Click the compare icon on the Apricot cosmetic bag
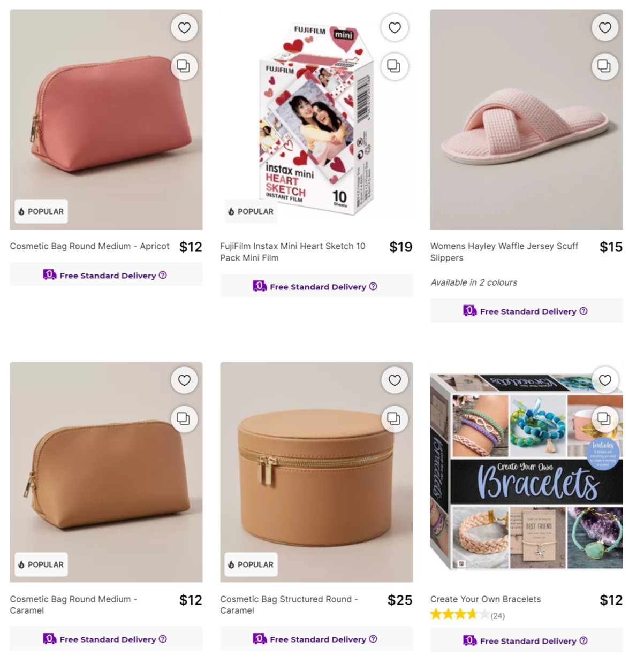The image size is (629, 672). click(x=184, y=66)
